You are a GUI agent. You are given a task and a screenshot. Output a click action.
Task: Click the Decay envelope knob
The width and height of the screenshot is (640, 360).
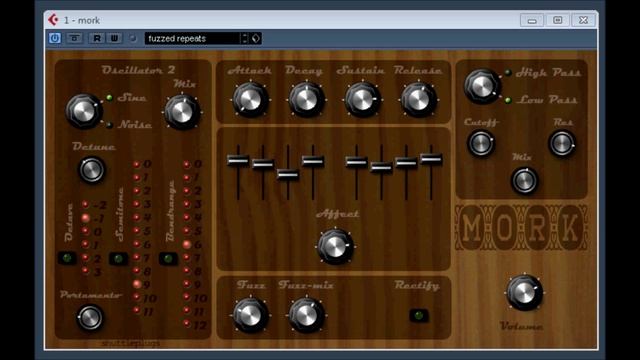pos(307,100)
